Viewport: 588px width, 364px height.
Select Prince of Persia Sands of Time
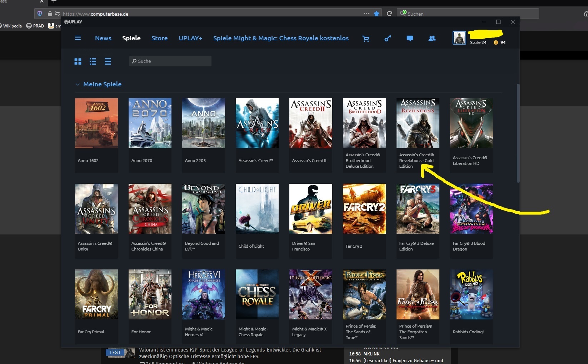tap(364, 294)
